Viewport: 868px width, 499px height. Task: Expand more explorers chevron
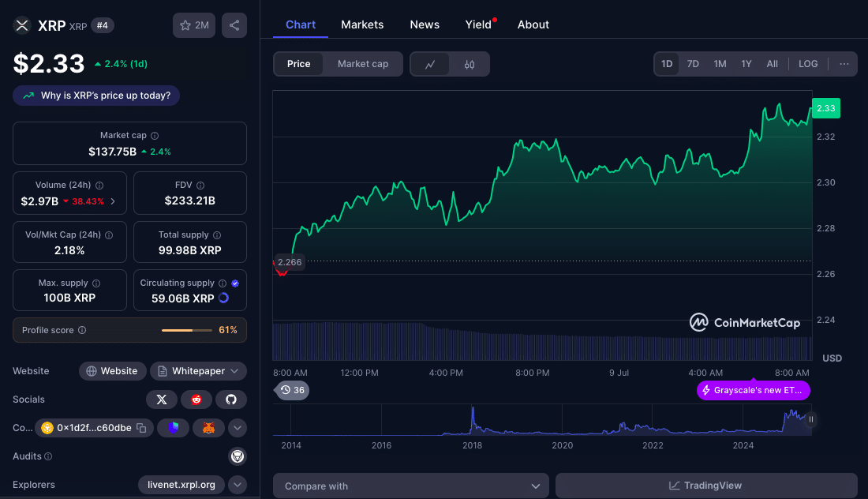point(238,485)
